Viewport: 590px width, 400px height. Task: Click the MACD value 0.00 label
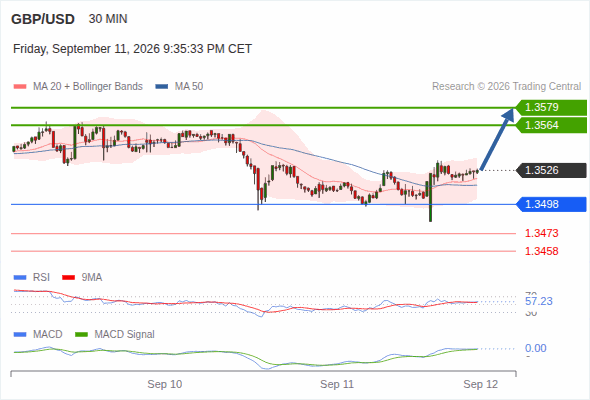point(536,348)
